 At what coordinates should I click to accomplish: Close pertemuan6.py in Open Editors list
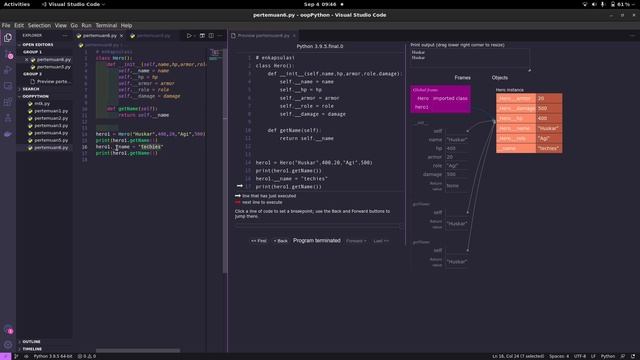[x=27, y=60]
